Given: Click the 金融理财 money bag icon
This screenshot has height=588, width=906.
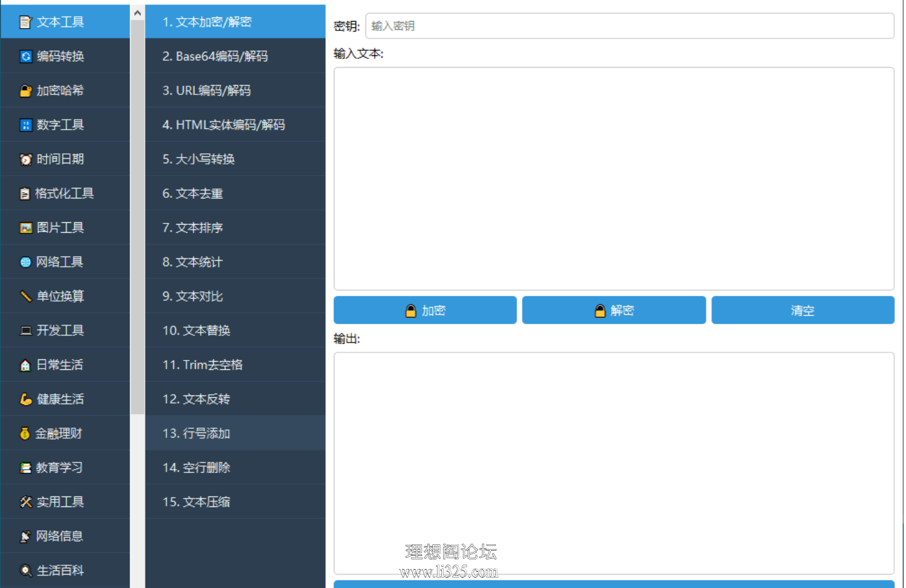Looking at the screenshot, I should coord(25,433).
